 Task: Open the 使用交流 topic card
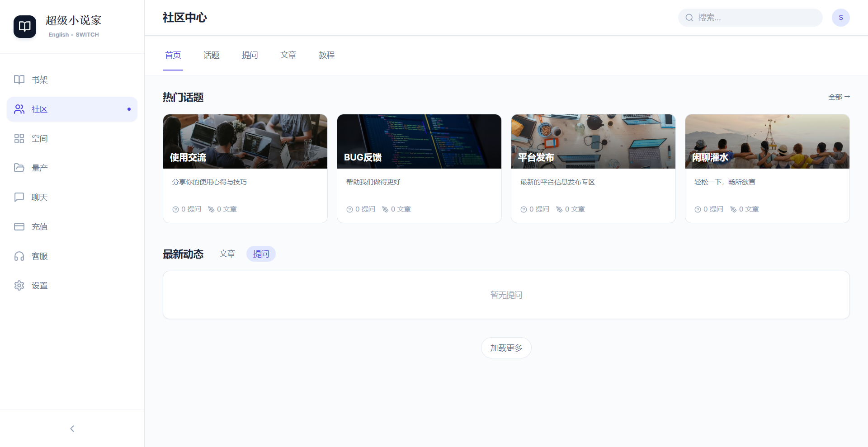pyautogui.click(x=245, y=168)
